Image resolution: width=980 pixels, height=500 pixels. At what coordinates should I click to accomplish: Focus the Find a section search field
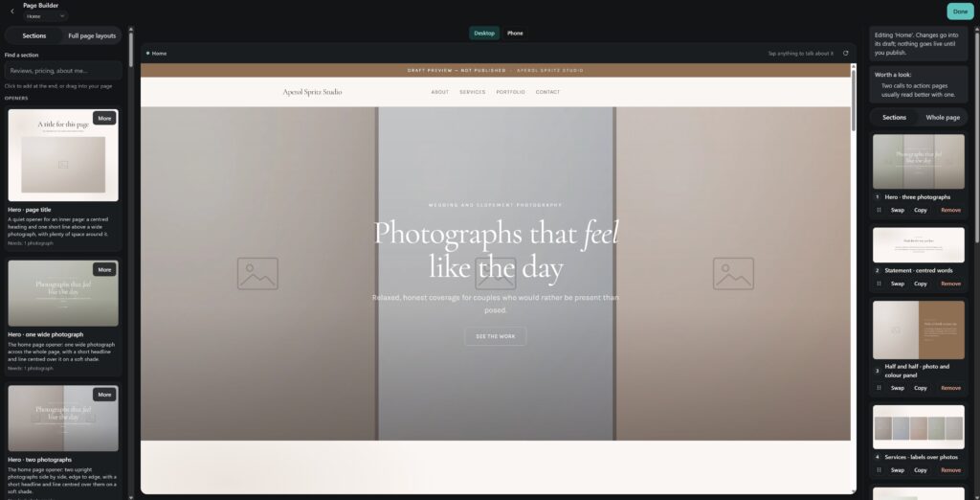[63, 71]
